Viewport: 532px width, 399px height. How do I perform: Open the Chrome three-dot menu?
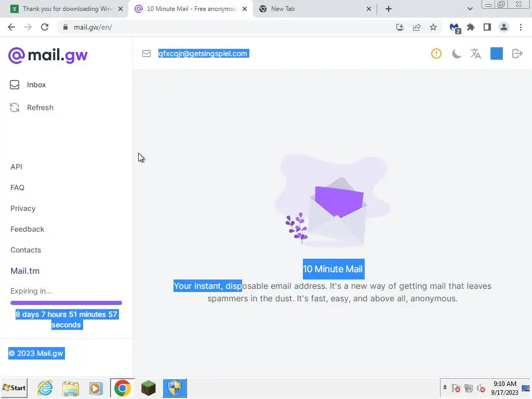click(x=521, y=27)
